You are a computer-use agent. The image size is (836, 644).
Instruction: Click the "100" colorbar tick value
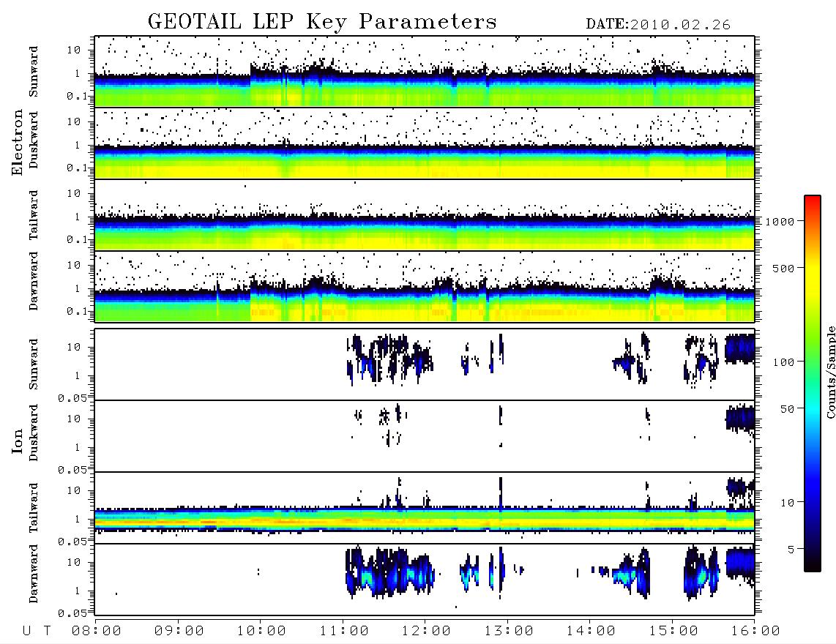[784, 362]
